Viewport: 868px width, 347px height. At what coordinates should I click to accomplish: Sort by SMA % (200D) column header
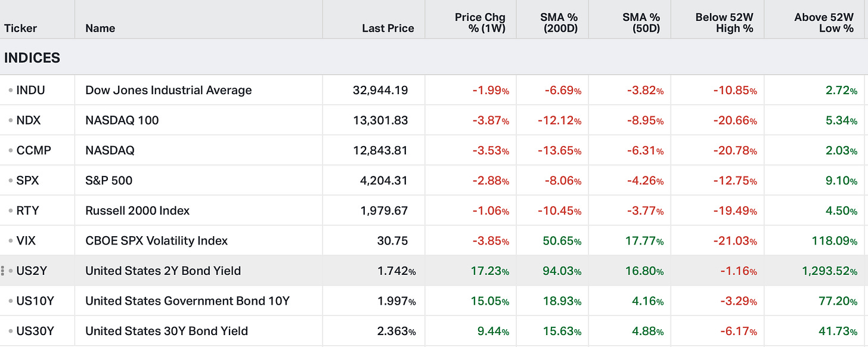point(559,23)
